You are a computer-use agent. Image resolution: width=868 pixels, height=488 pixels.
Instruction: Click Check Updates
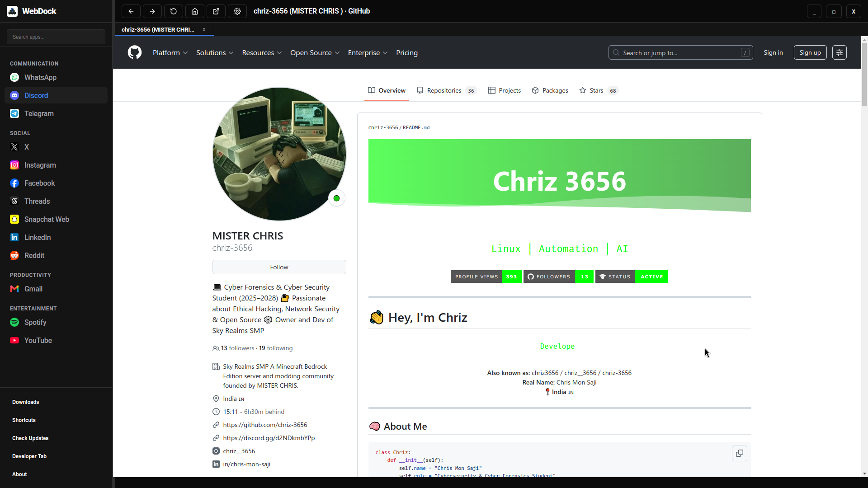pyautogui.click(x=30, y=438)
